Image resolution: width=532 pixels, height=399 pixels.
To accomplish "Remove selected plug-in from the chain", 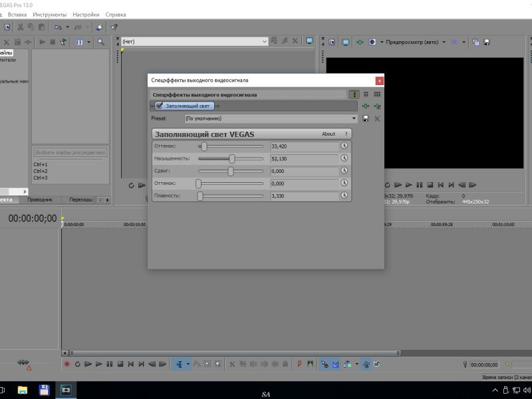I will coord(377,106).
